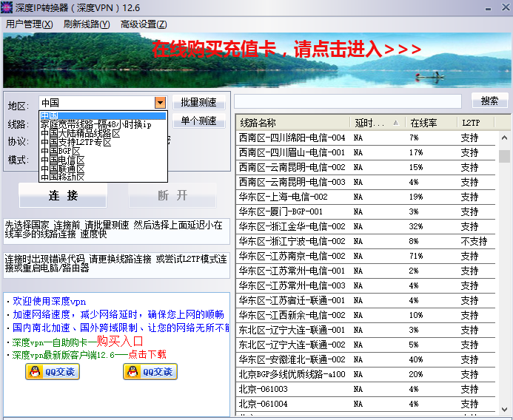The width and height of the screenshot is (513, 420).
Task: Click the 点击下载 download link
Action: tap(147, 355)
